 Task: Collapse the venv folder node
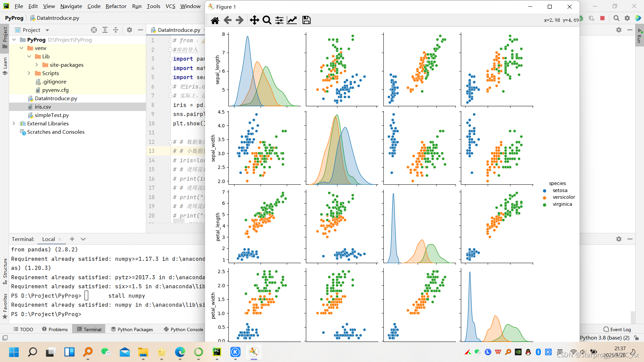21,48
